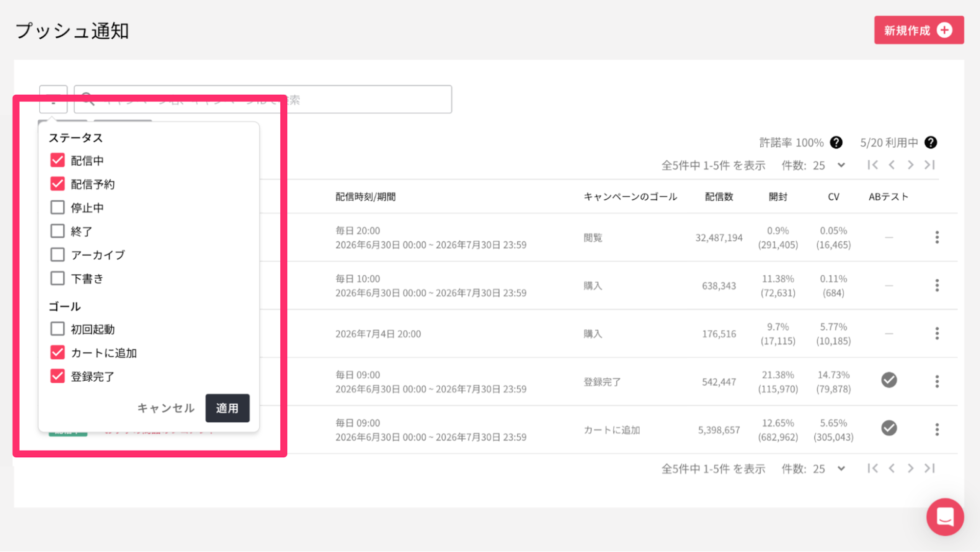Click the 開封 column header

point(778,197)
